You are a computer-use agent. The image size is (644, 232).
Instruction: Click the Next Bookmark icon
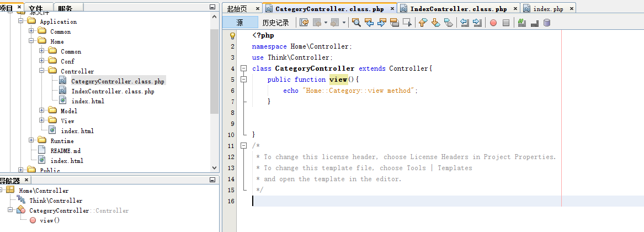(435, 23)
